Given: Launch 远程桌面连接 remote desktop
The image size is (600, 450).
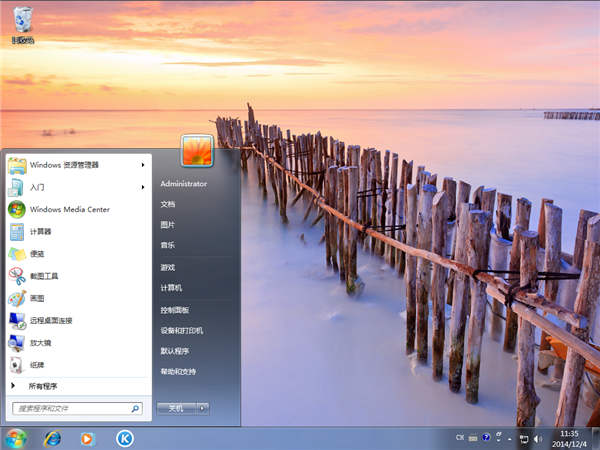Looking at the screenshot, I should pos(77,320).
